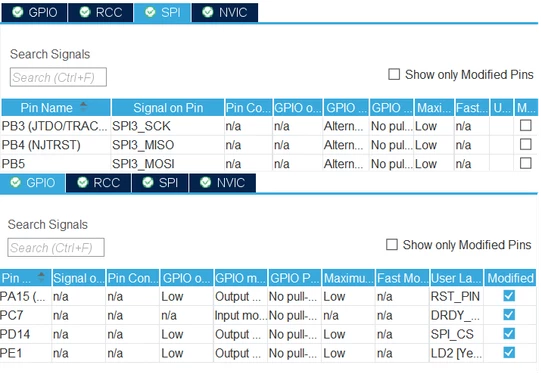The height and width of the screenshot is (375, 542).
Task: Click PB5 row's No pul... cell
Action: pyautogui.click(x=392, y=164)
